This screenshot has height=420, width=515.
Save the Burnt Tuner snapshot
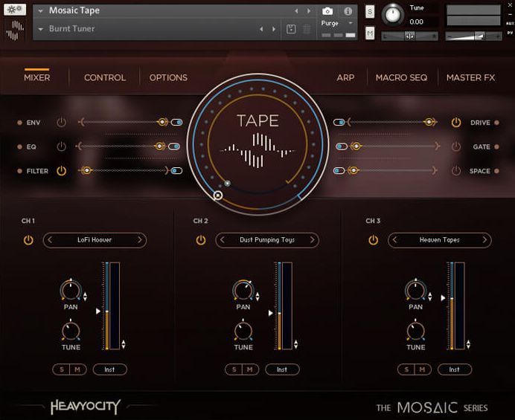pos(291,29)
